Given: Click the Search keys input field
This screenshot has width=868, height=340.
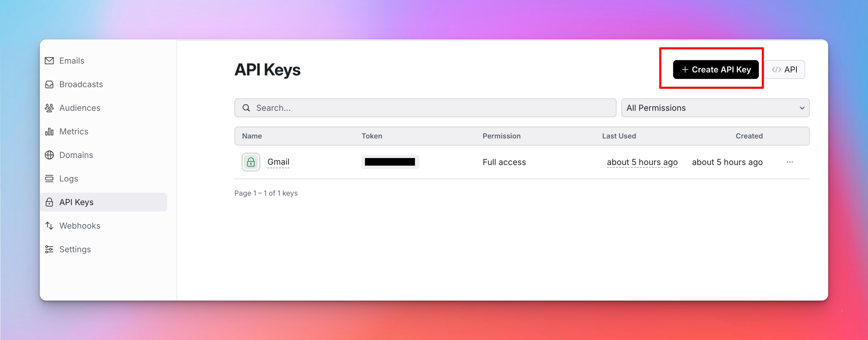Looking at the screenshot, I should 425,108.
